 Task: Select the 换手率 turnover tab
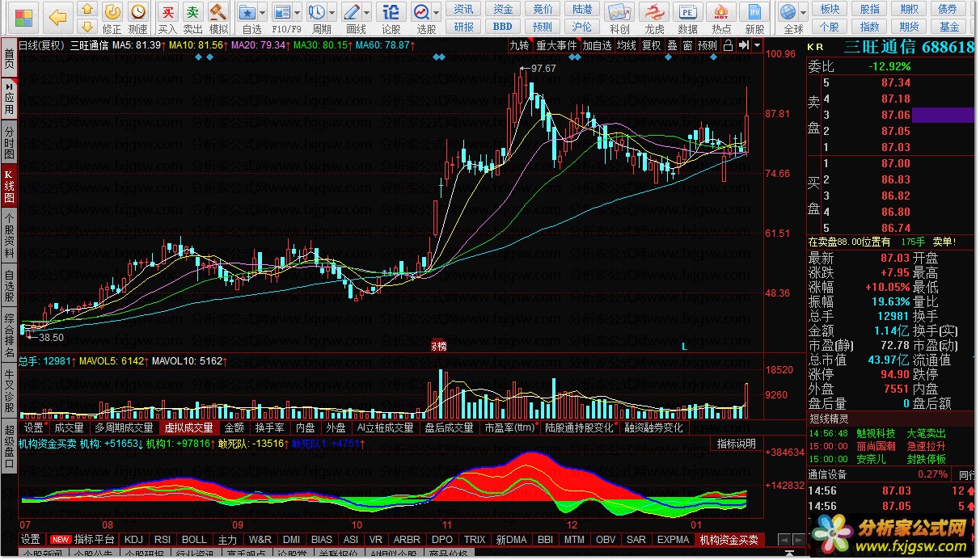tap(269, 427)
